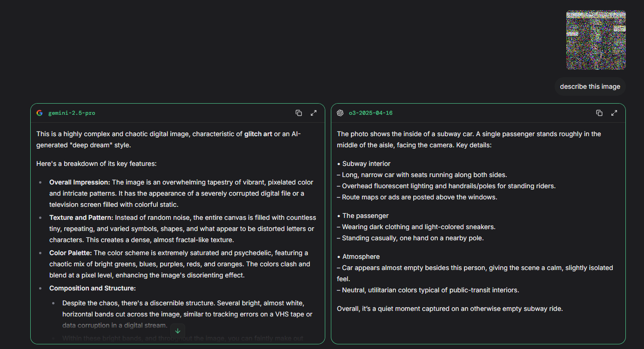Image resolution: width=644 pixels, height=349 pixels.
Task: Copy the gemini-2.5-pro response
Action: 299,113
